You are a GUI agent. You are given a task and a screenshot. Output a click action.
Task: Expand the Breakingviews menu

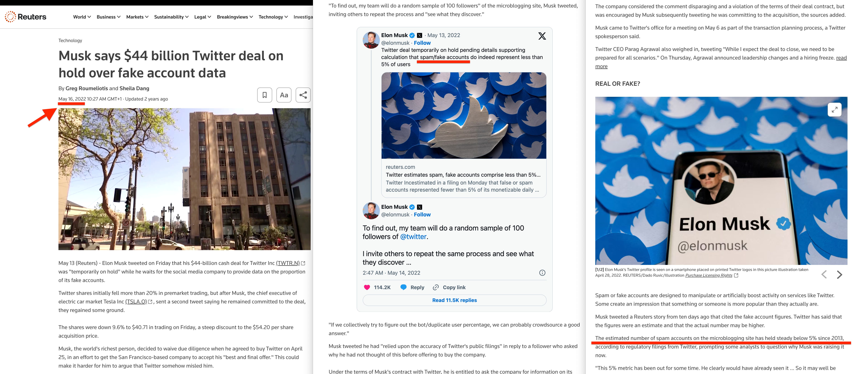[235, 17]
